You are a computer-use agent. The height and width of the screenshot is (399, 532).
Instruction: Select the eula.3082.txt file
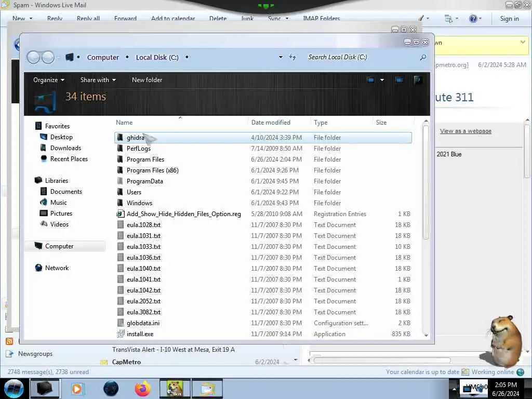click(263, 312)
